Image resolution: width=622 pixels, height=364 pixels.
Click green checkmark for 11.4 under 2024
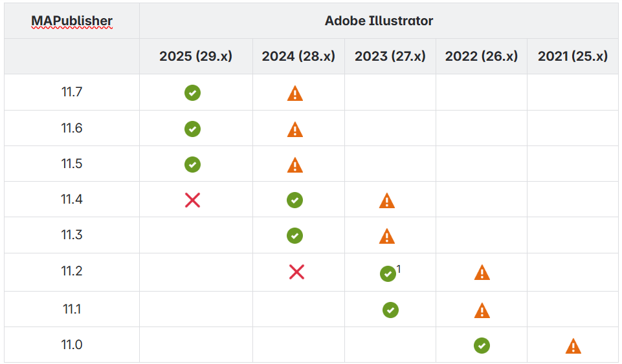(x=294, y=200)
